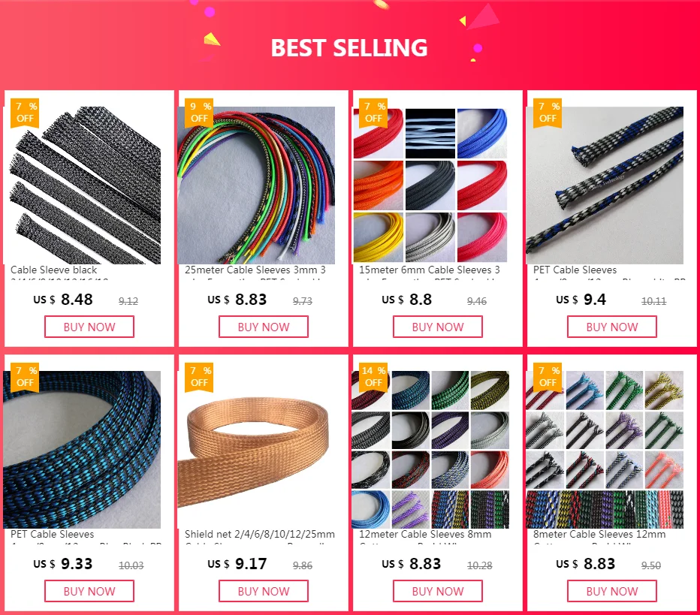Image resolution: width=700 pixels, height=615 pixels.
Task: Open the 15meter 6mm color grid image
Action: (430, 185)
